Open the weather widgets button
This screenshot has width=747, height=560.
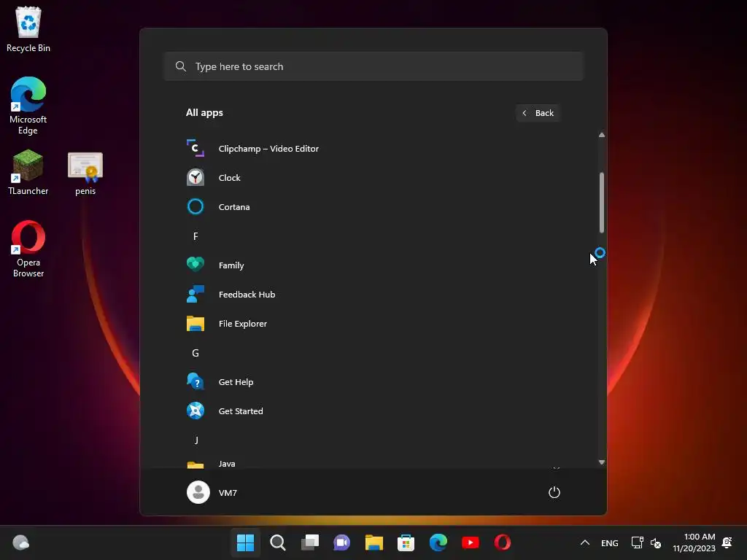click(21, 542)
